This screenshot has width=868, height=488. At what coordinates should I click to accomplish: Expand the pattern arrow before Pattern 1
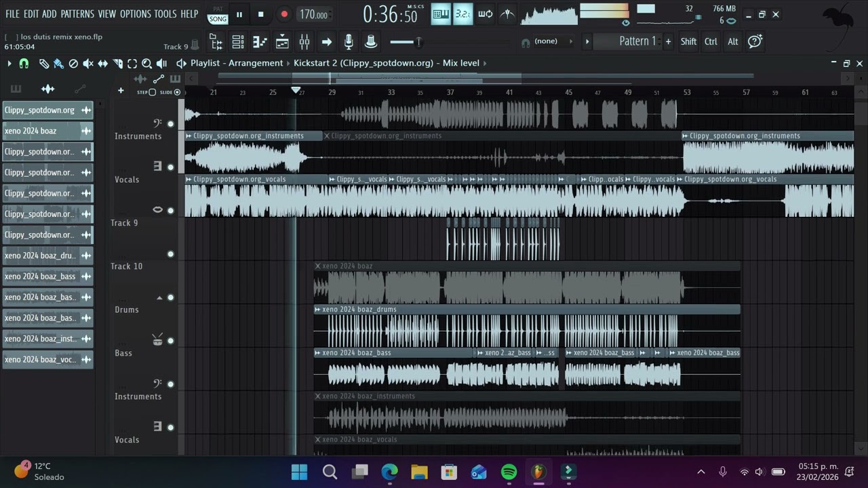click(587, 41)
